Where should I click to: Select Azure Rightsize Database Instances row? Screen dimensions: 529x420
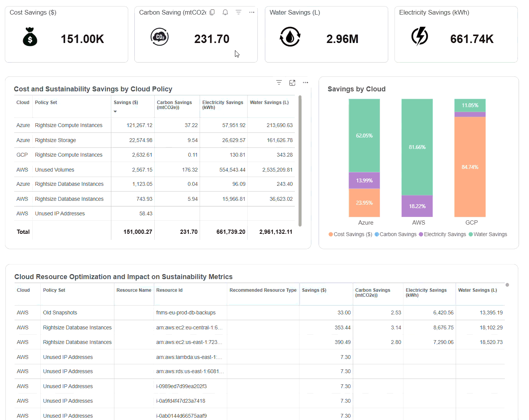click(154, 184)
